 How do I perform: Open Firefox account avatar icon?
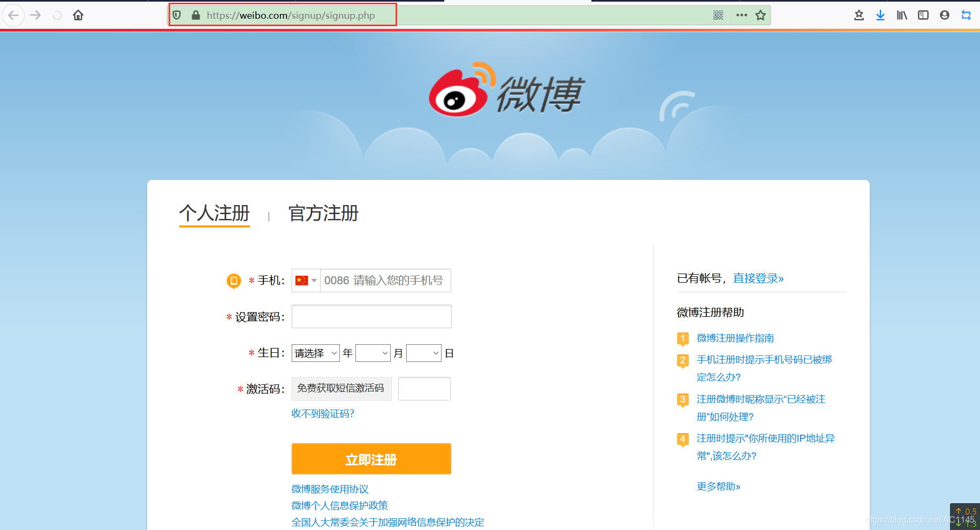(945, 15)
